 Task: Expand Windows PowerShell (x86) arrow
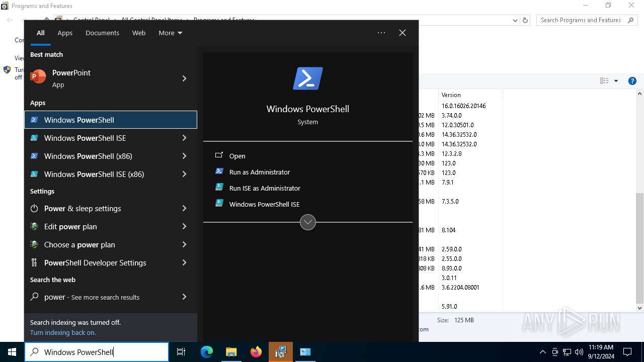pos(184,156)
